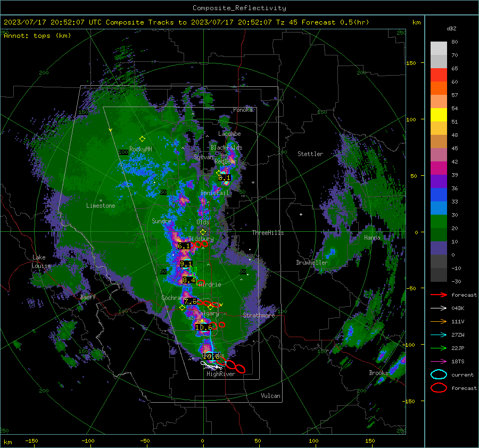The width and height of the screenshot is (479, 448).
Task: Click the Airdrie city label
Action: click(210, 284)
